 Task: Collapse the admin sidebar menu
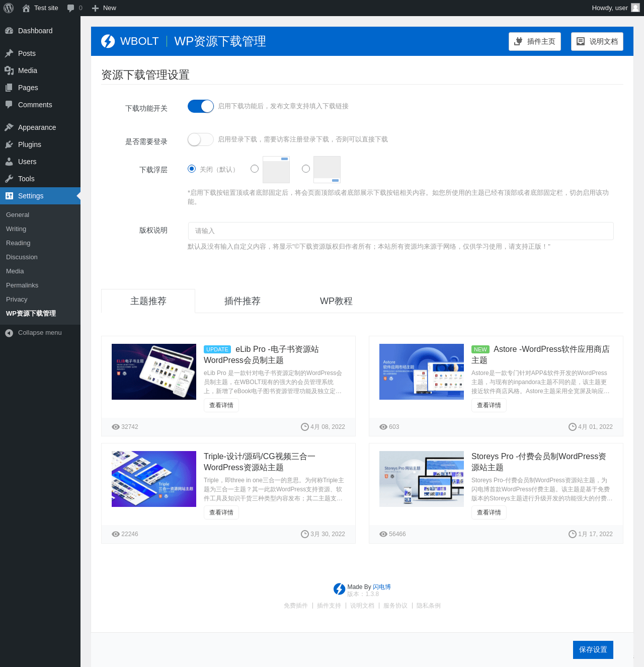[40, 333]
